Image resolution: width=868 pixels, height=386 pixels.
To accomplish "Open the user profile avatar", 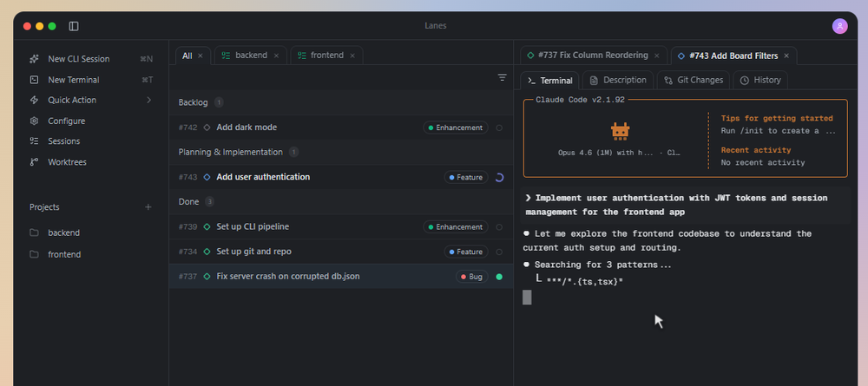I will (x=839, y=26).
